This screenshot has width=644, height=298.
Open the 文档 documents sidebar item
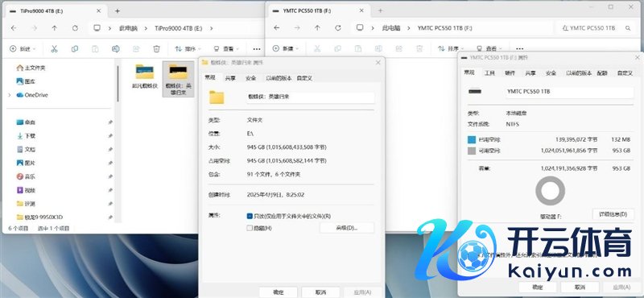tap(26, 150)
